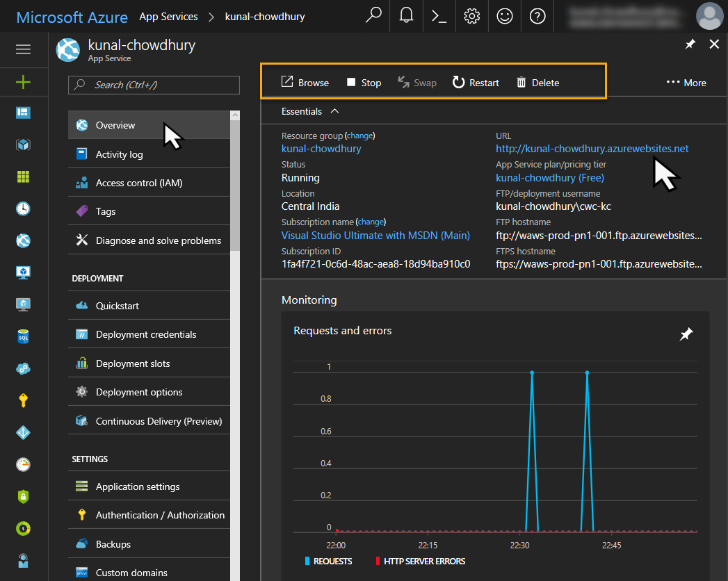
Task: Close the kunal-chowdhury blade
Action: tap(714, 44)
